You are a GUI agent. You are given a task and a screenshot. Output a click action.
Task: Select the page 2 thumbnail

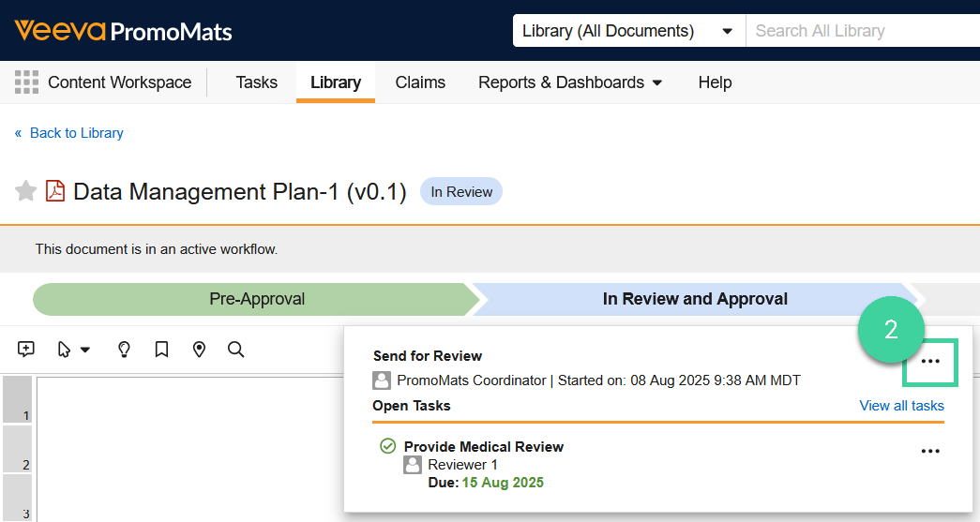point(17,449)
